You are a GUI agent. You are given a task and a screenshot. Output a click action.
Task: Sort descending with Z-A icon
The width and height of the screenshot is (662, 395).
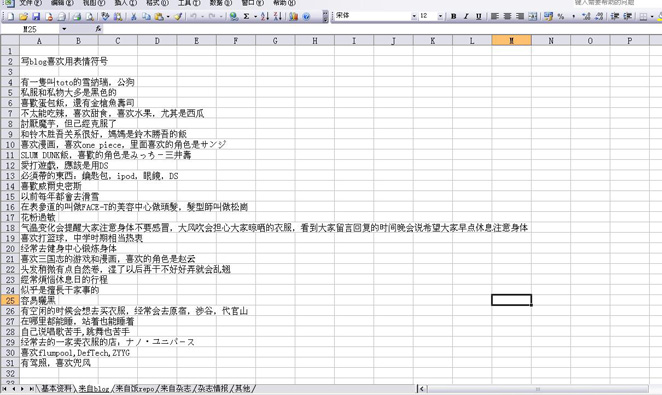(278, 17)
